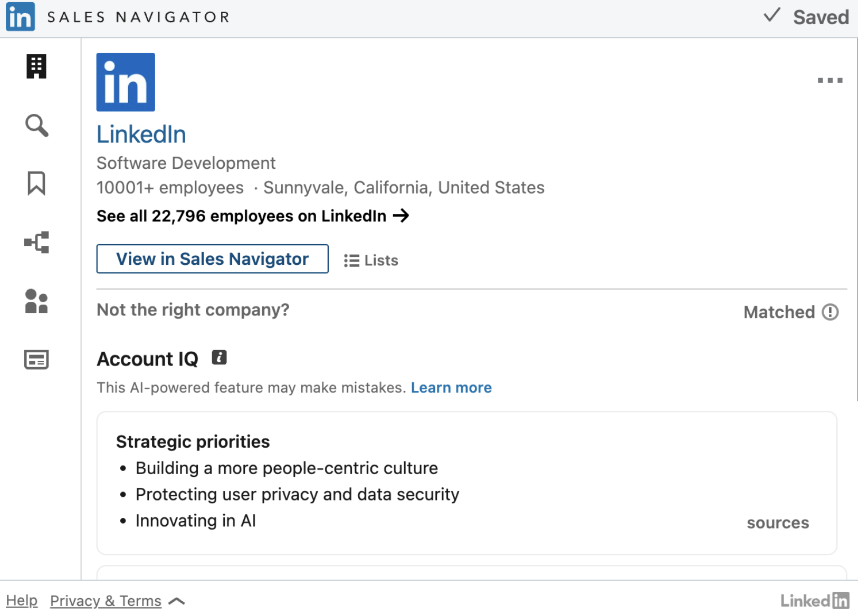Open the Lists dropdown
858x616 pixels.
point(371,261)
